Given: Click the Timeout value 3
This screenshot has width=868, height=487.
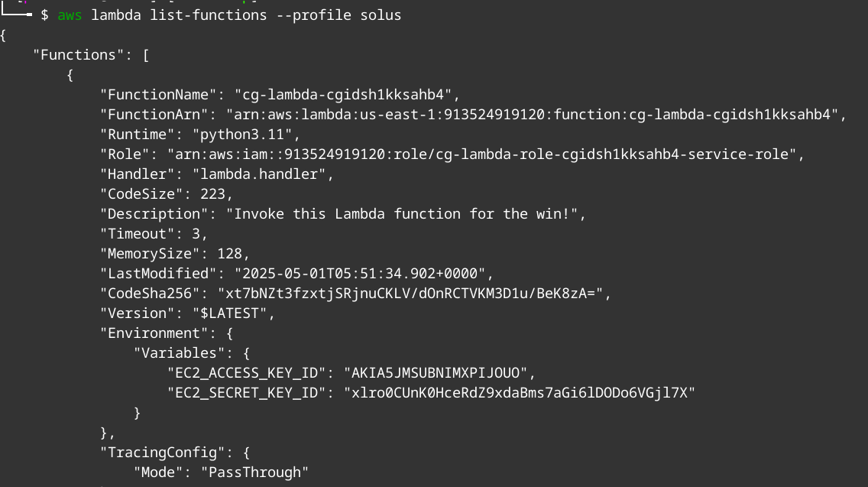Looking at the screenshot, I should pyautogui.click(x=196, y=234).
